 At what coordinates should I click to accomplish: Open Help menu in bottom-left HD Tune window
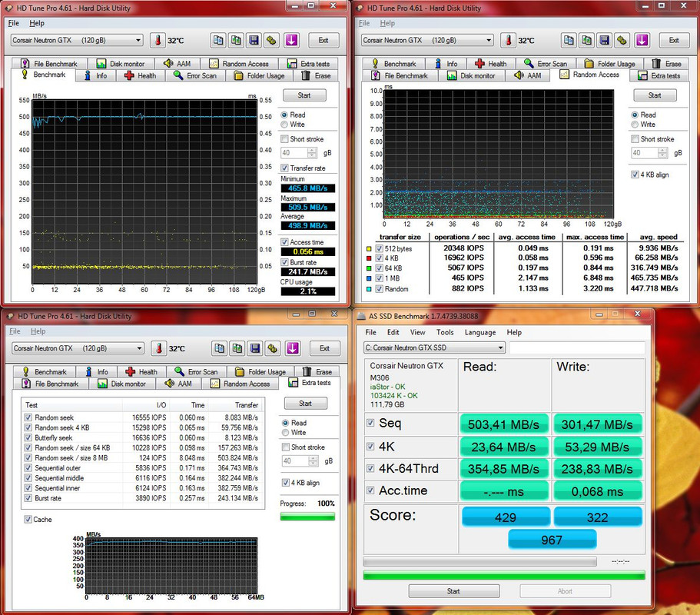click(38, 331)
